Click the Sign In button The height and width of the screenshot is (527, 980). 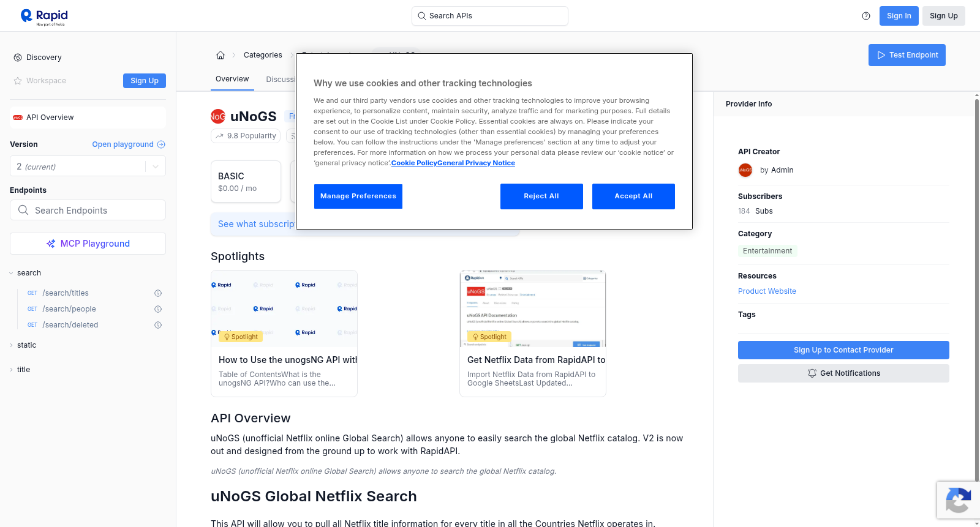pos(899,16)
